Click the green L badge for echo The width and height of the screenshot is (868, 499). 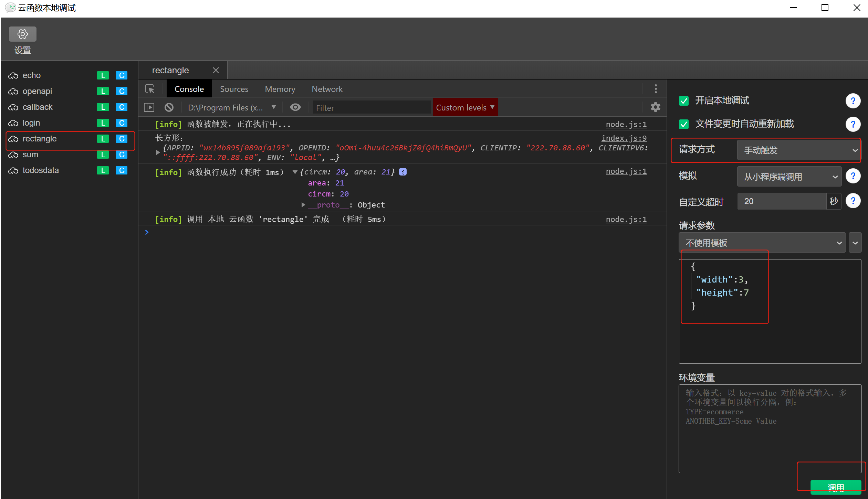coord(103,75)
